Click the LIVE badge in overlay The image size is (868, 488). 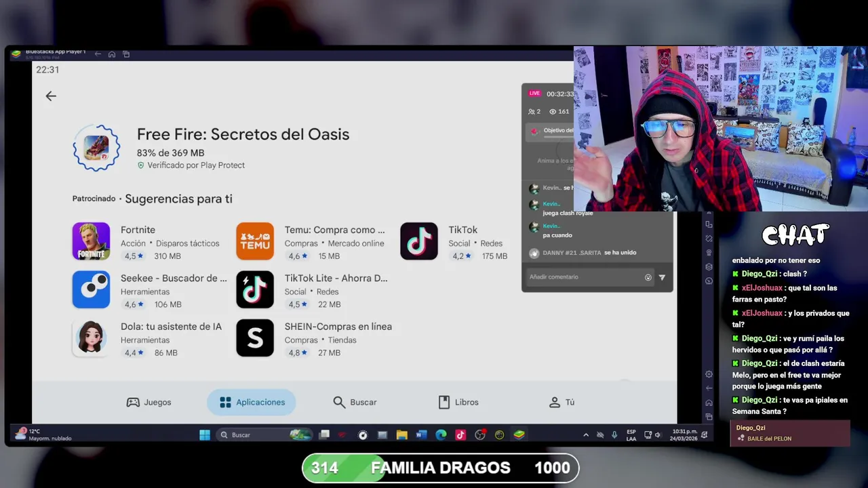point(534,94)
